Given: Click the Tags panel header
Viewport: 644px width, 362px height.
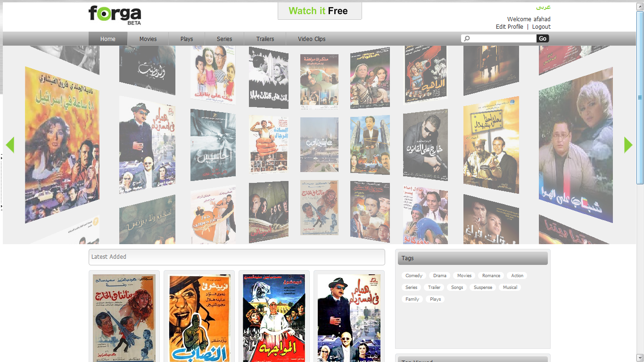Looking at the screenshot, I should tap(473, 258).
